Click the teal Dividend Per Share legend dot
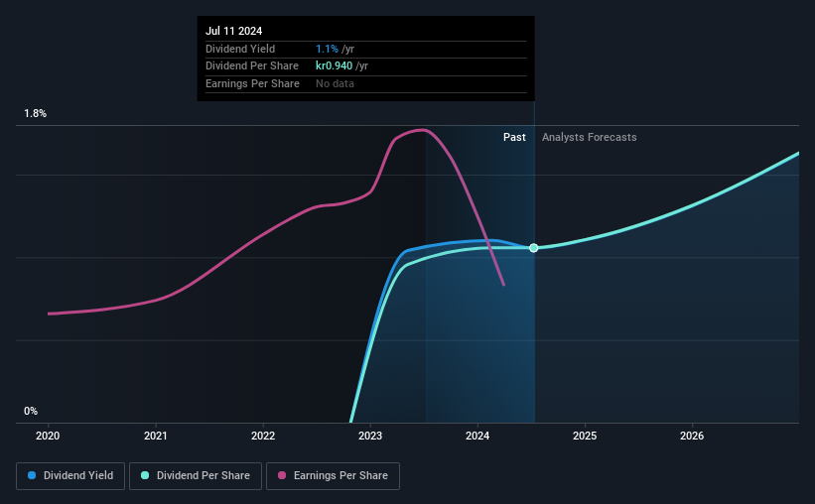This screenshot has height=504, width=815. 145,475
